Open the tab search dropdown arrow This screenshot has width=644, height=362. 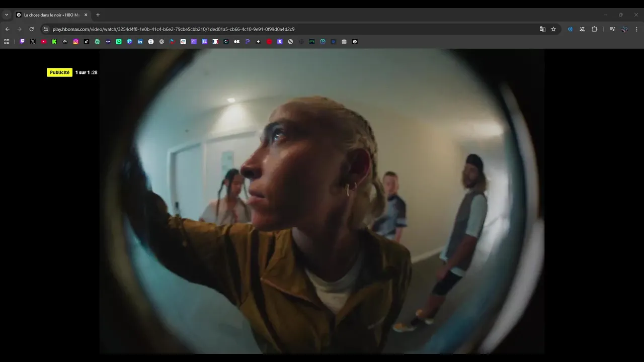(x=7, y=15)
